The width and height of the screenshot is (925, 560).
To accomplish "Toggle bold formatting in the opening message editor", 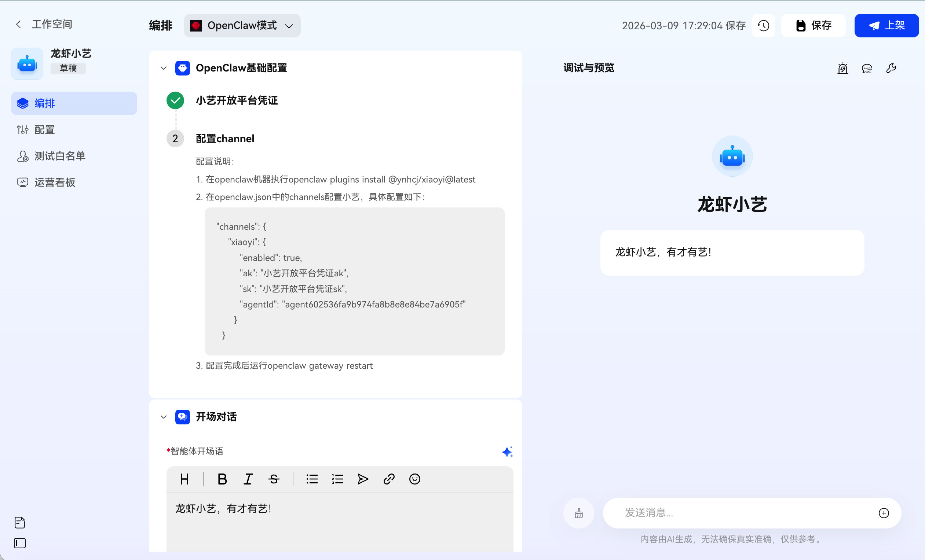I will coord(222,479).
